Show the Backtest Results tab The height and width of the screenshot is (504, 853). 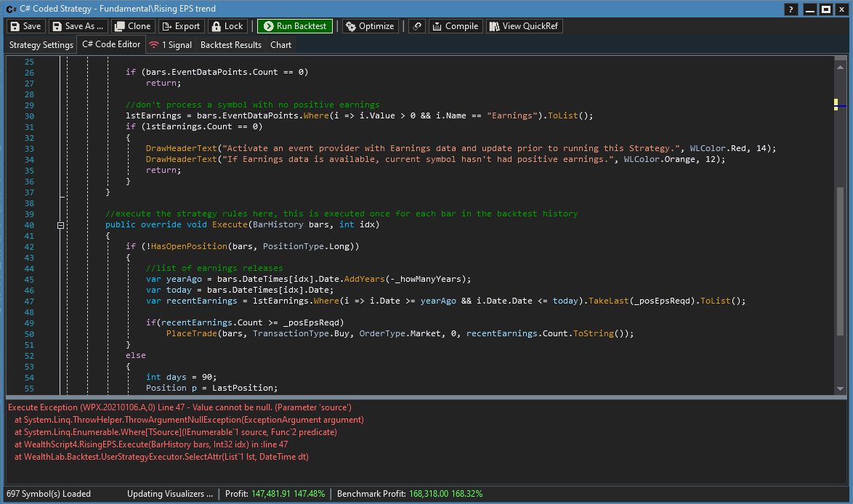click(x=230, y=45)
